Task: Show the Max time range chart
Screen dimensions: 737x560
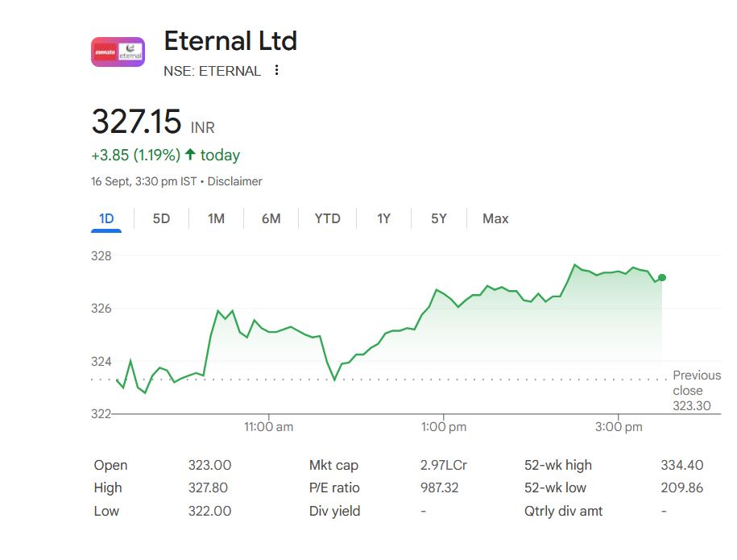Action: click(x=495, y=218)
